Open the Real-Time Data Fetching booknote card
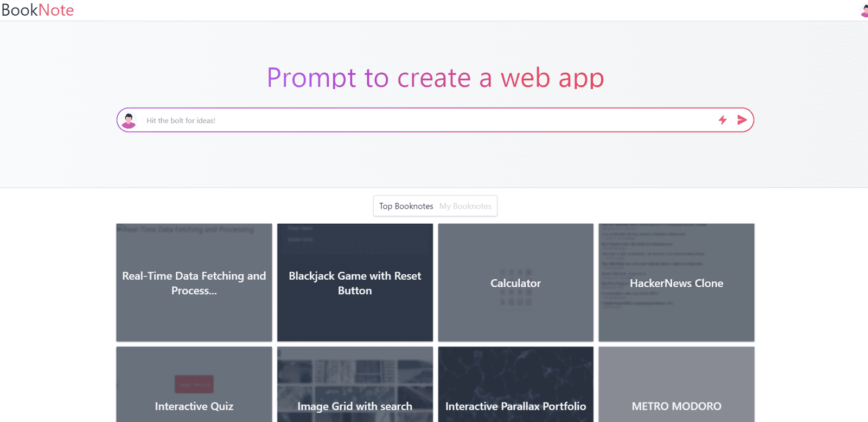 point(194,283)
